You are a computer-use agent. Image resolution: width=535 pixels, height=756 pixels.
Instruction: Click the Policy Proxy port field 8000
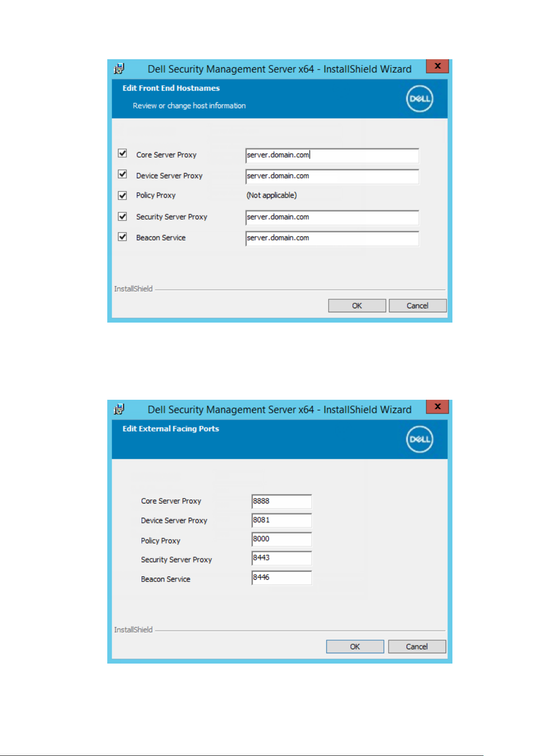[281, 539]
